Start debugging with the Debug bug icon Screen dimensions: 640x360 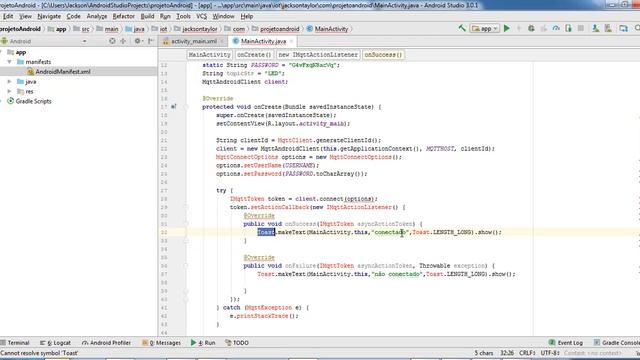pyautogui.click(x=531, y=28)
